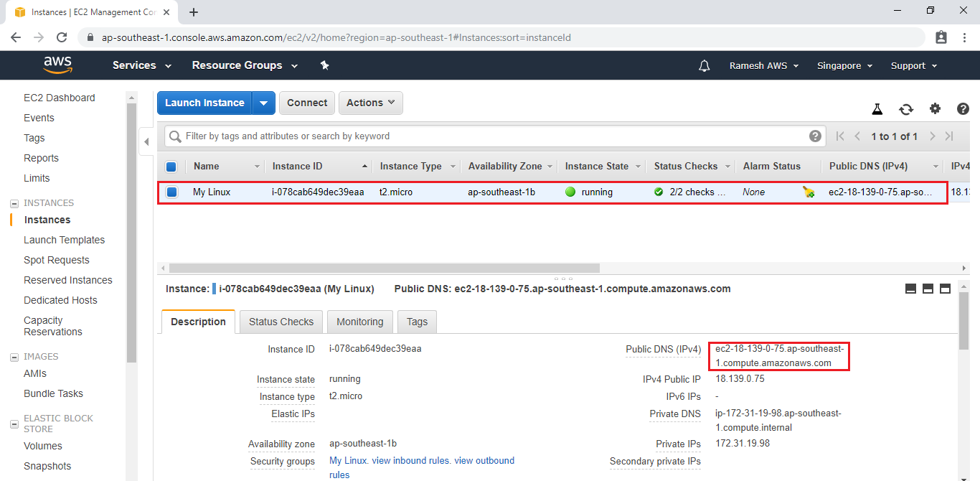Jump to the last page of results
Image resolution: width=980 pixels, height=481 pixels.
[949, 136]
